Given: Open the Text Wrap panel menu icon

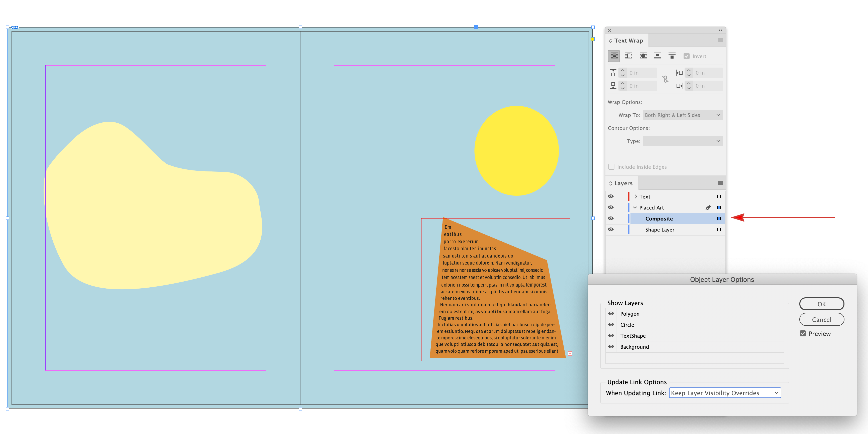Looking at the screenshot, I should pos(720,40).
